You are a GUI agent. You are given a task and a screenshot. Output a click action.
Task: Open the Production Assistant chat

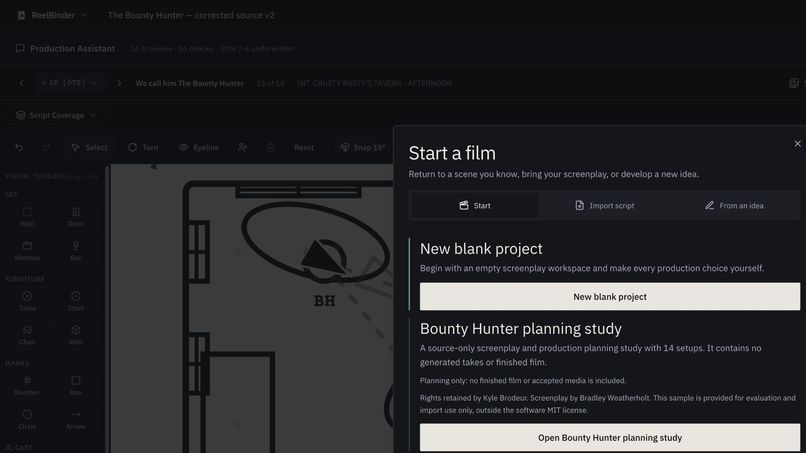click(x=65, y=48)
